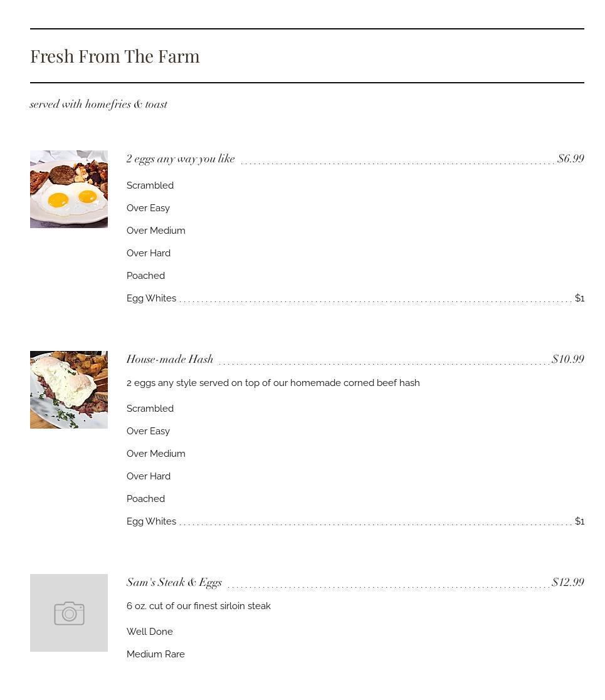Screen dimensions: 605x700
Task: Select Egg Whites option under House-made Hash
Action: 151,521
